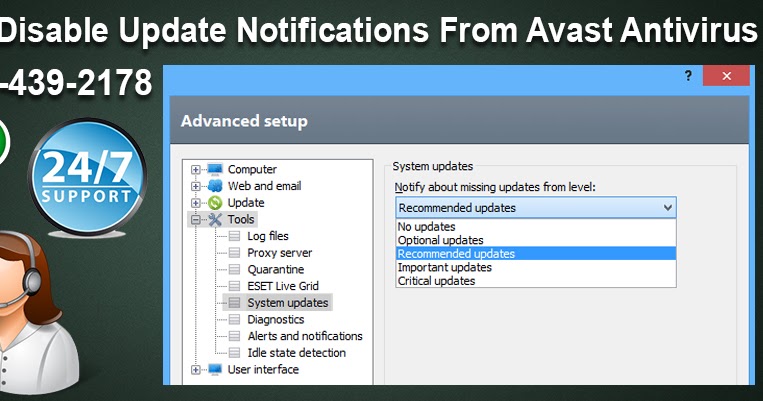Click the System updates page icon

click(x=235, y=303)
